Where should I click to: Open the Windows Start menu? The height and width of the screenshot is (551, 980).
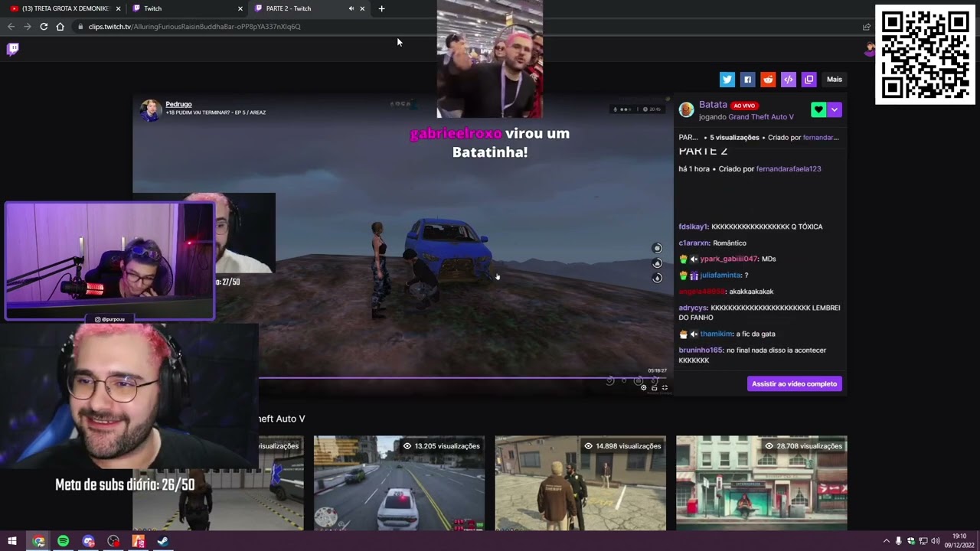click(x=12, y=541)
